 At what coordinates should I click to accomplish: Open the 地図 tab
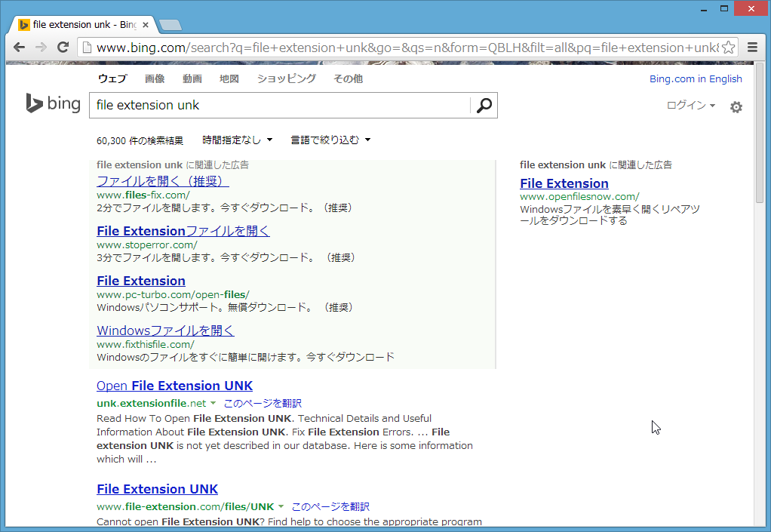coord(229,78)
